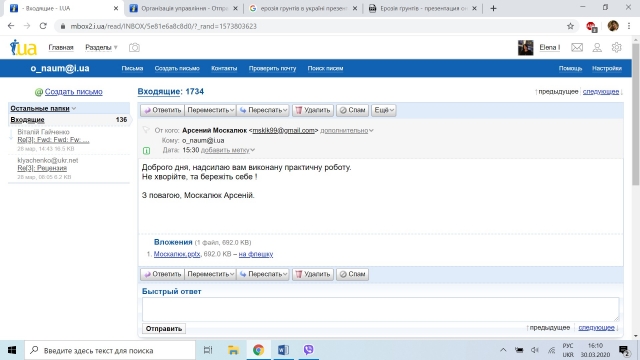Mark as Спам using top button

[x=353, y=110]
